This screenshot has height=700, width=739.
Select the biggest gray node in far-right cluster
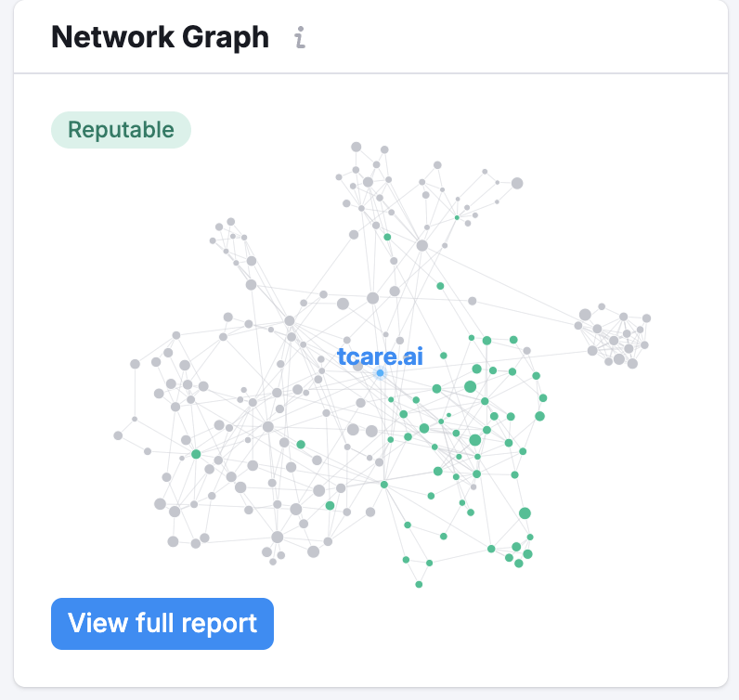click(585, 316)
